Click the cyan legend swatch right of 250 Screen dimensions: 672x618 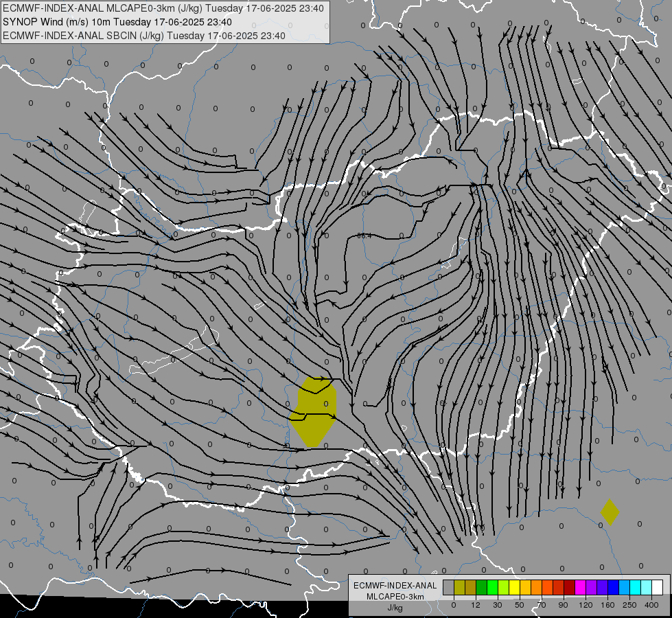pos(636,587)
